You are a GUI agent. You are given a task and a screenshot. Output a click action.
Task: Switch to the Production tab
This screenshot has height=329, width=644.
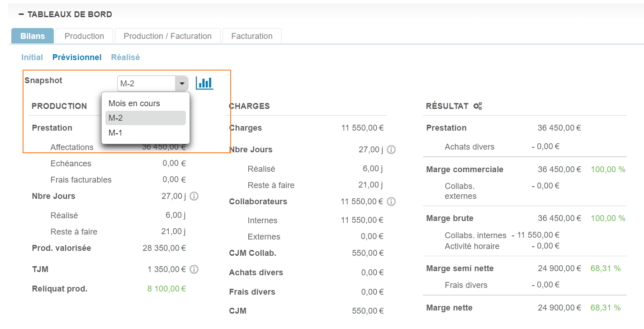pyautogui.click(x=84, y=36)
